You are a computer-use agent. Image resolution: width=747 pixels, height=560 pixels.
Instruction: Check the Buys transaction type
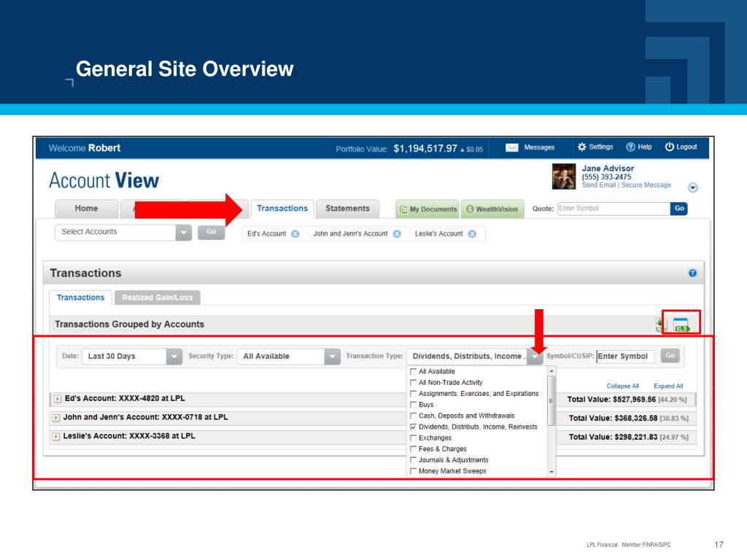[414, 404]
